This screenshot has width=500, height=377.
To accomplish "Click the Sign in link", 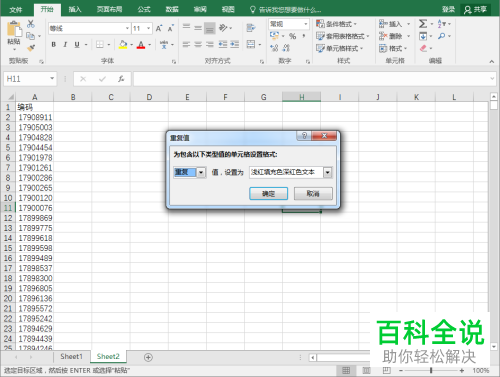I will point(448,9).
